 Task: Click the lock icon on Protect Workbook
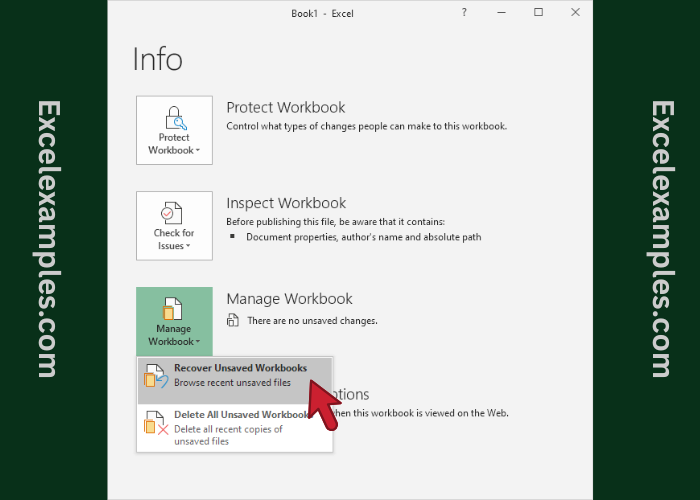point(175,117)
